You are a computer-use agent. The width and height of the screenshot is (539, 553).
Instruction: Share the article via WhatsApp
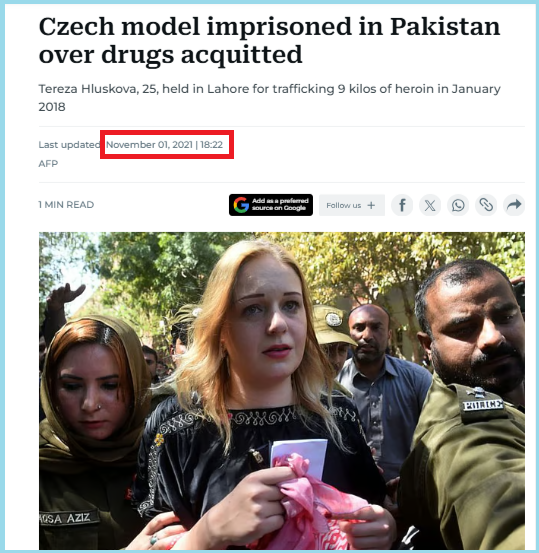pyautogui.click(x=458, y=205)
